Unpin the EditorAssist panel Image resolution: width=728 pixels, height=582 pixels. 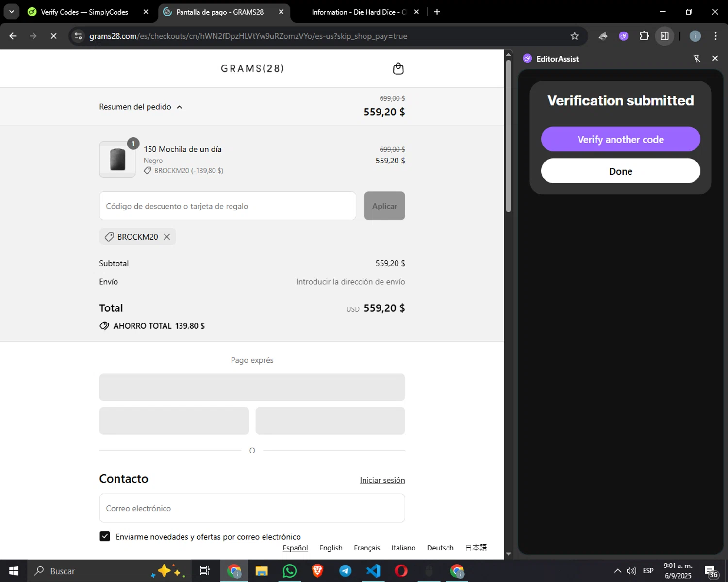tap(696, 58)
